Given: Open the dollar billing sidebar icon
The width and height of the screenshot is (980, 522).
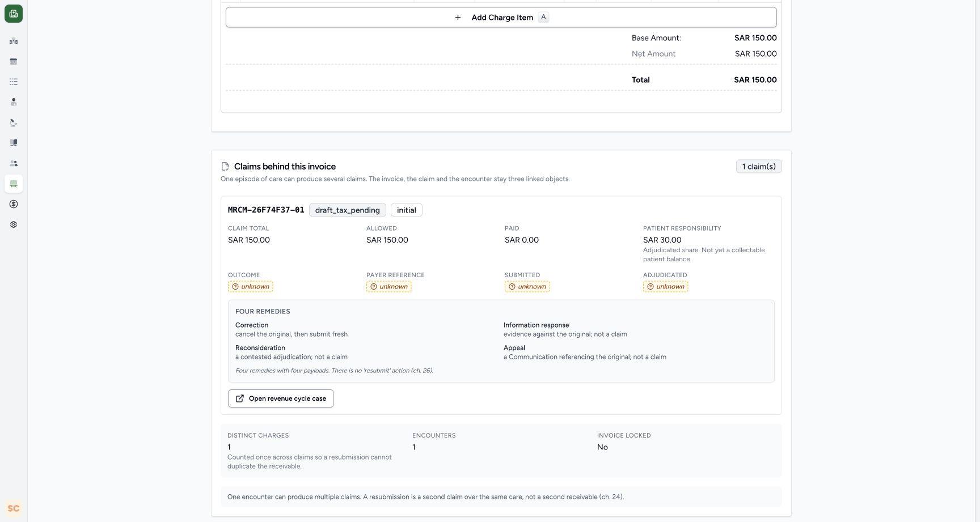Looking at the screenshot, I should (14, 204).
